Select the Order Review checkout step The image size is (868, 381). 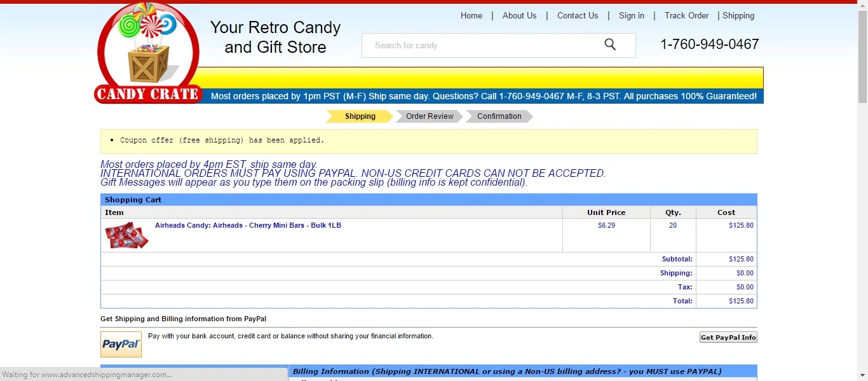click(430, 116)
